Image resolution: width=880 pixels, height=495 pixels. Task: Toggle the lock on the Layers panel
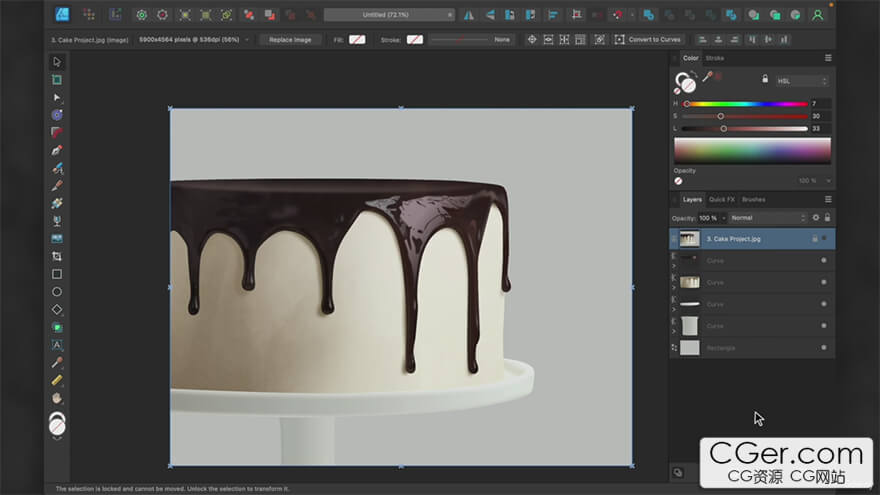coord(827,217)
